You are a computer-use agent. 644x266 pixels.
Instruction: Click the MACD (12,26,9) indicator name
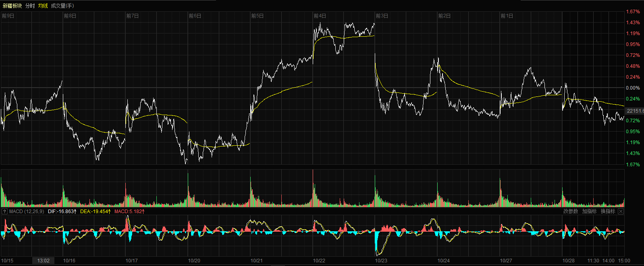coord(27,212)
